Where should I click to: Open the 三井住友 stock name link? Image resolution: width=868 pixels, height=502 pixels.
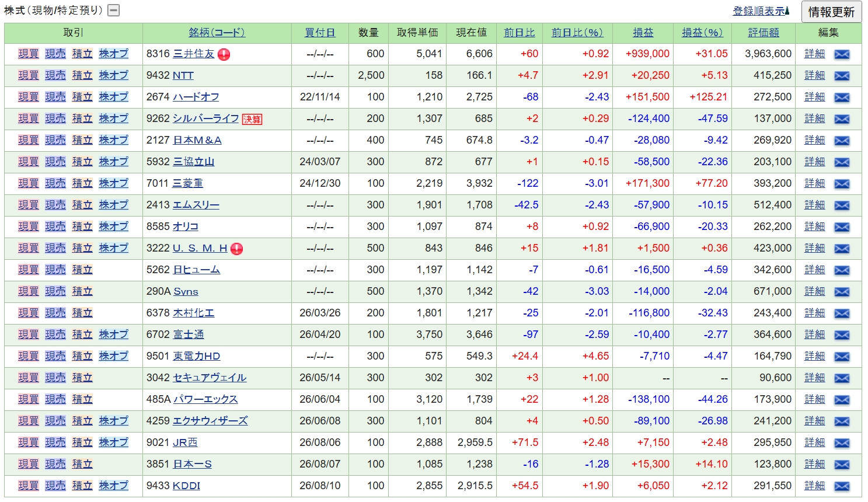point(194,54)
